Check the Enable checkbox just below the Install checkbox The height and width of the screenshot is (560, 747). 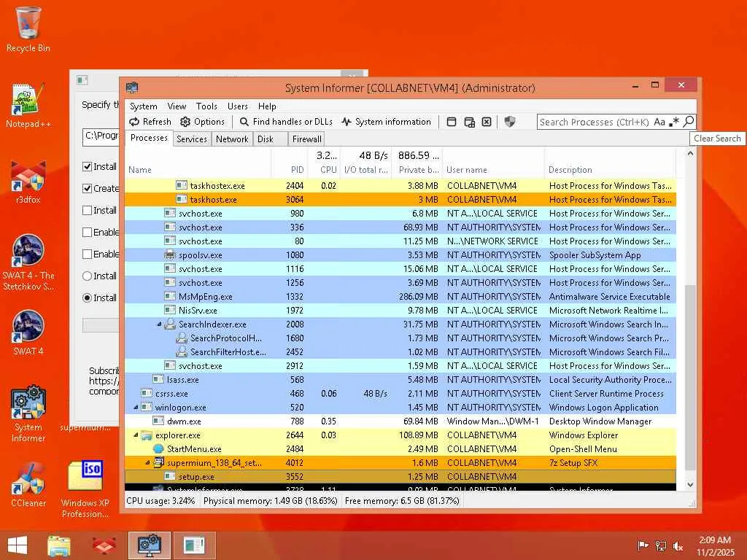pyautogui.click(x=88, y=232)
